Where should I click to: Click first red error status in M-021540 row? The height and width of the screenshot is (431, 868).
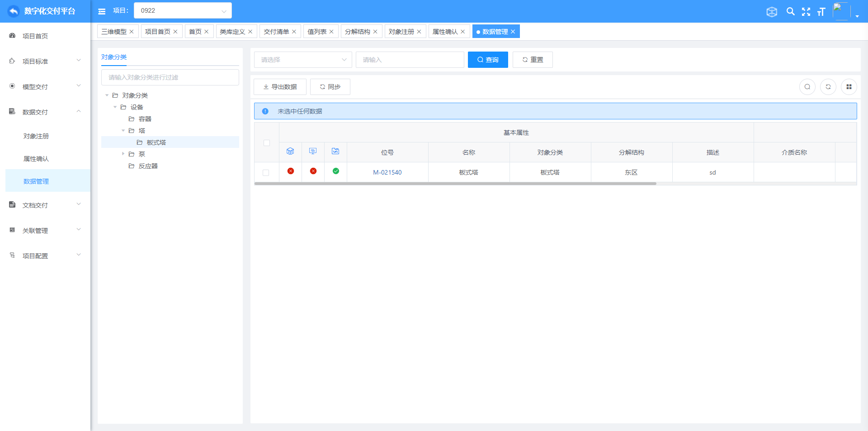(291, 171)
